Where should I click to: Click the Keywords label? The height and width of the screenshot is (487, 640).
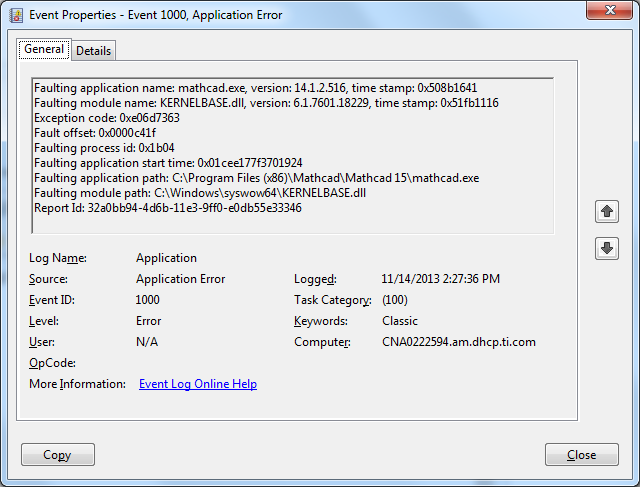click(x=321, y=321)
